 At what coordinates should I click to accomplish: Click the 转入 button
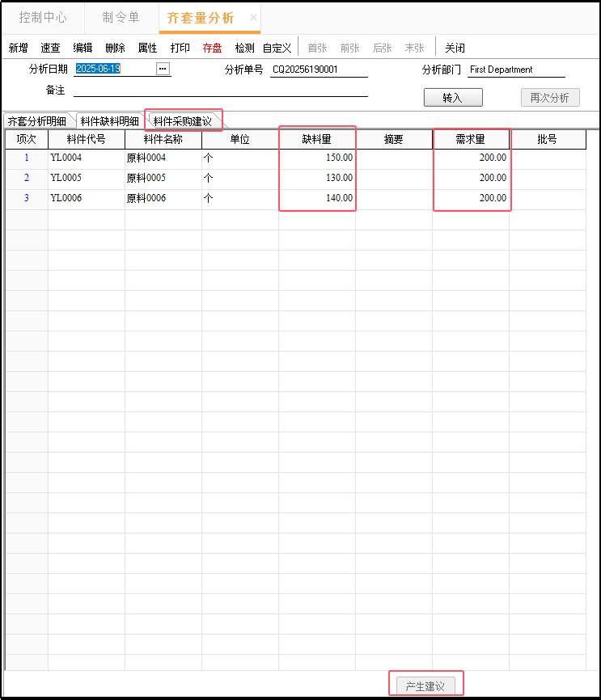(453, 98)
